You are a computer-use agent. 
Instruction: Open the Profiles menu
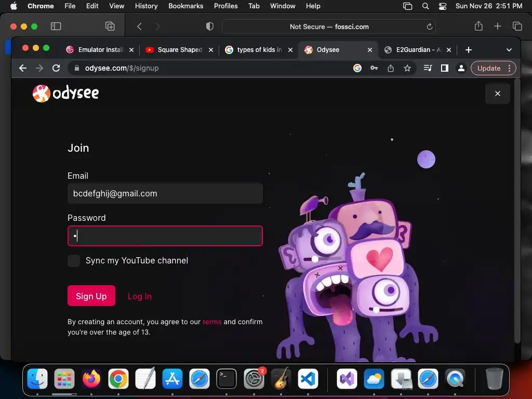coord(225,6)
